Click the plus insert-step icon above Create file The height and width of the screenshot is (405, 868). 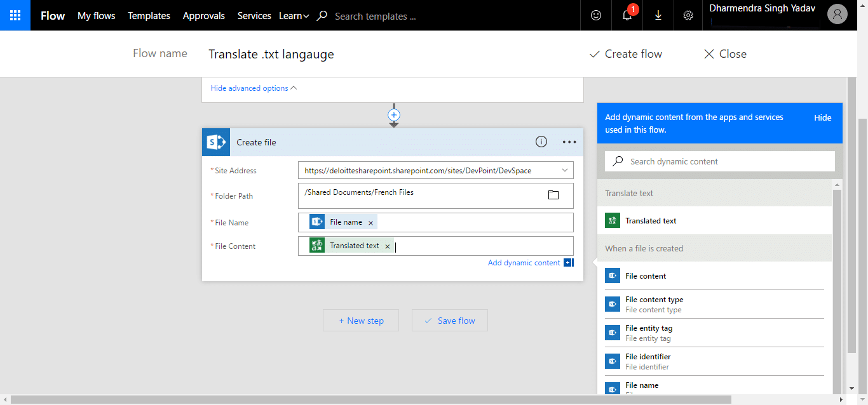tap(394, 115)
